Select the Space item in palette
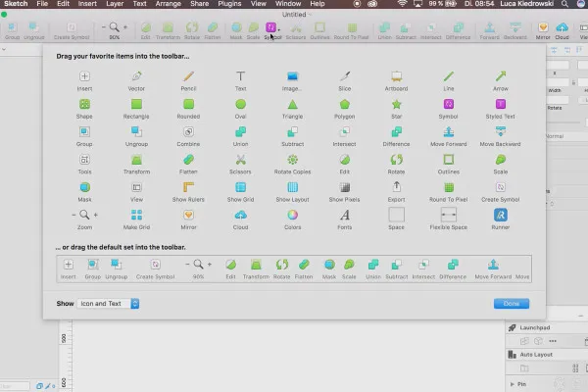Viewport: 588px width, 392px height. pyautogui.click(x=396, y=215)
